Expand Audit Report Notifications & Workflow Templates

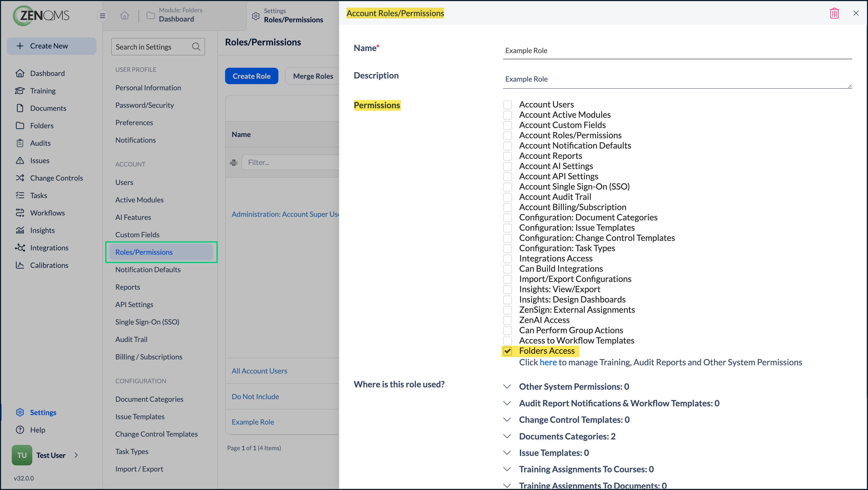(x=507, y=403)
